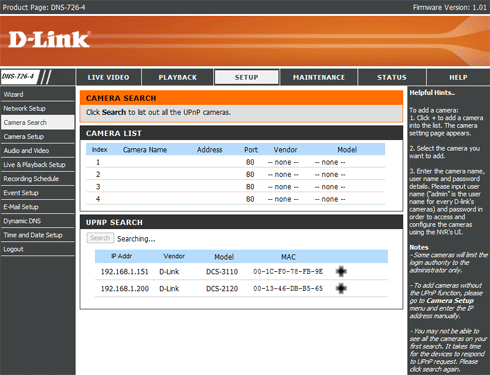Select camera list index 1
The height and width of the screenshot is (375, 490).
pyautogui.click(x=98, y=162)
